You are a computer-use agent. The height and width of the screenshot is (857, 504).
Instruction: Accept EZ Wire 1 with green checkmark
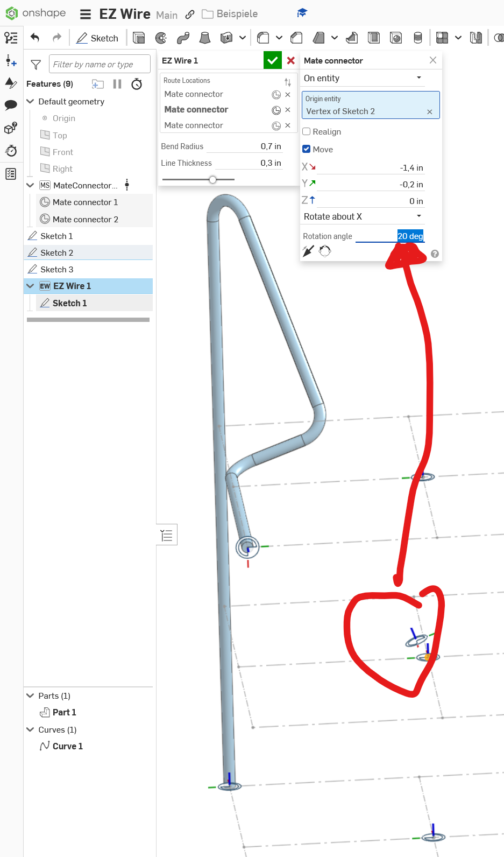click(x=273, y=60)
